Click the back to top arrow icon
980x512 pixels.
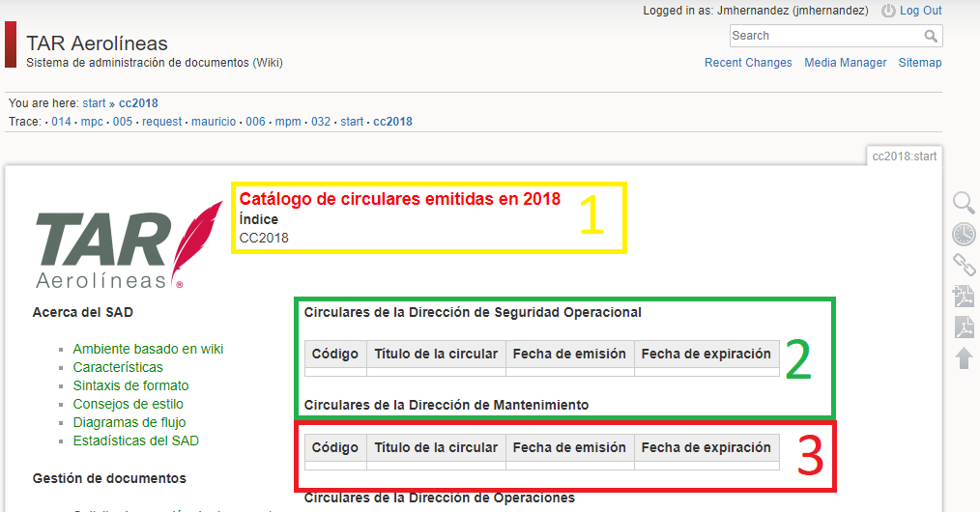(964, 358)
